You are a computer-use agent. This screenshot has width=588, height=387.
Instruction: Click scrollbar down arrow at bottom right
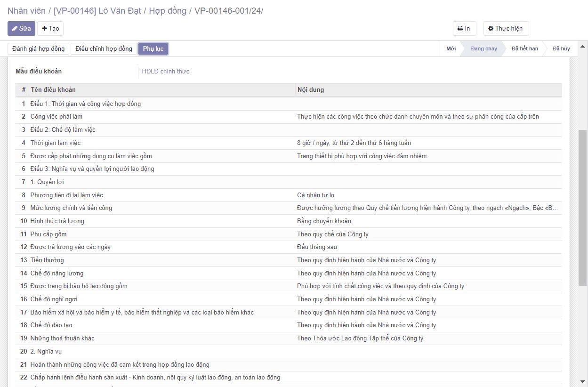(582, 381)
